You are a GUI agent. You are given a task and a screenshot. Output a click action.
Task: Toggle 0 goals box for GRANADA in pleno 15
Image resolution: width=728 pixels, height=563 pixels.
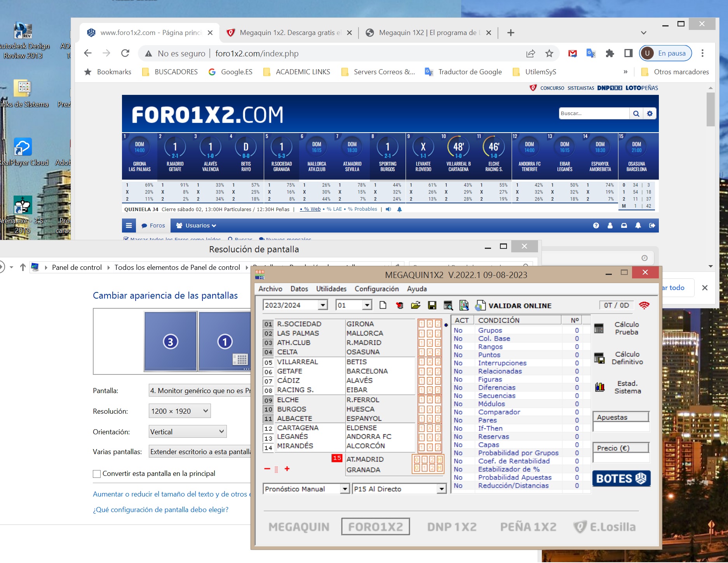click(417, 468)
